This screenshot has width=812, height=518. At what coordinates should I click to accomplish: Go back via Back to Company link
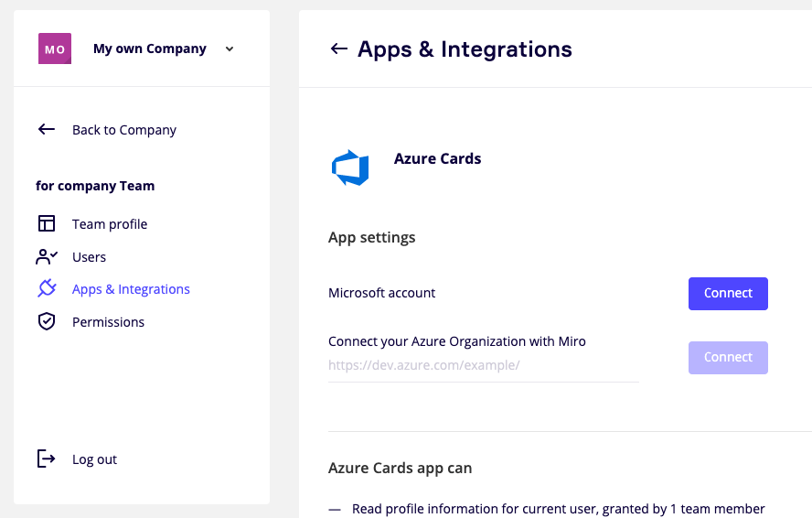(x=124, y=130)
